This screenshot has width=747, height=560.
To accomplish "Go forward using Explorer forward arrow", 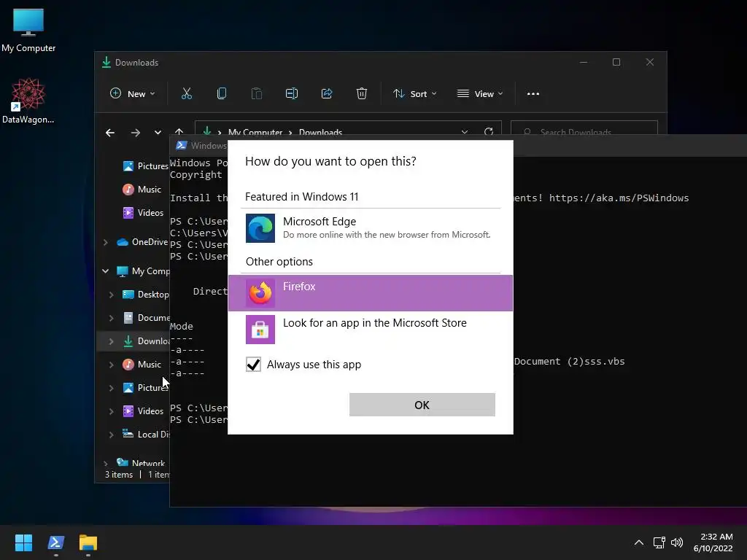I will pos(136,133).
